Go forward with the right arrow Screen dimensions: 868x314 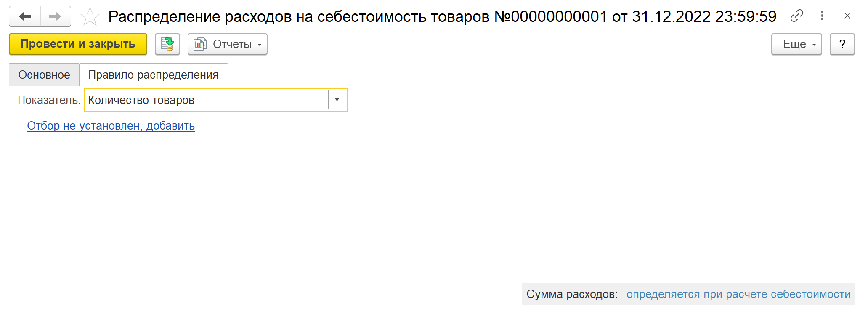pyautogui.click(x=56, y=16)
